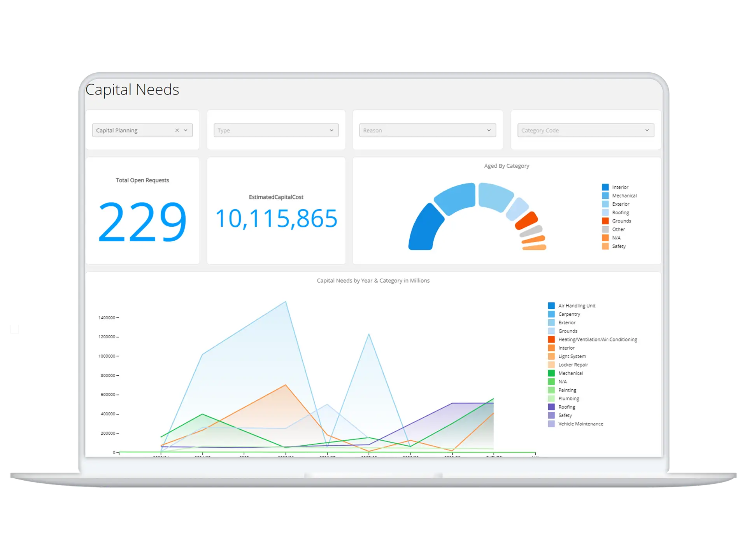This screenshot has height=560, width=747.
Task: Click the Plumbing legend entry
Action: pyautogui.click(x=568, y=399)
